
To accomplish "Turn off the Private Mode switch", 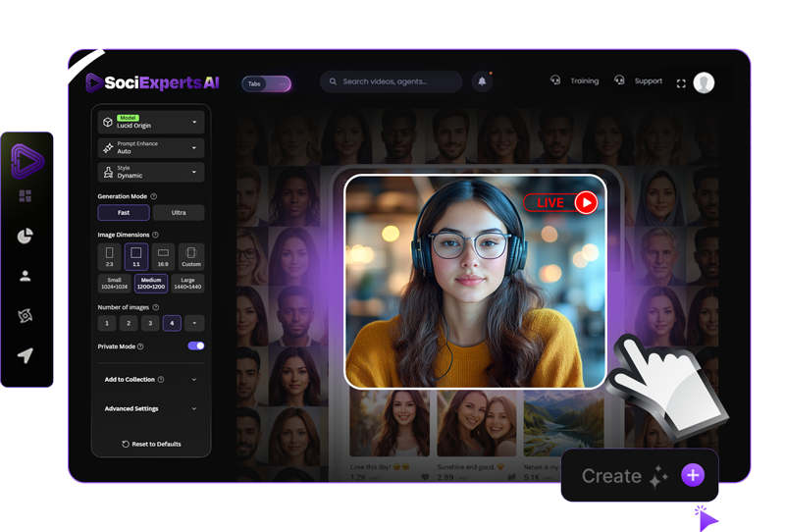I will coord(196,346).
